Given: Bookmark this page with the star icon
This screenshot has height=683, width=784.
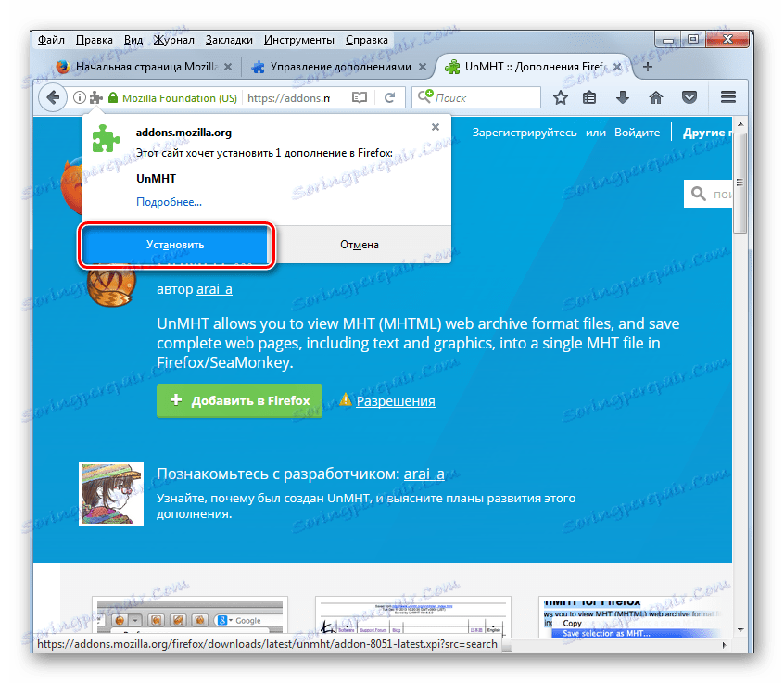Looking at the screenshot, I should (561, 97).
